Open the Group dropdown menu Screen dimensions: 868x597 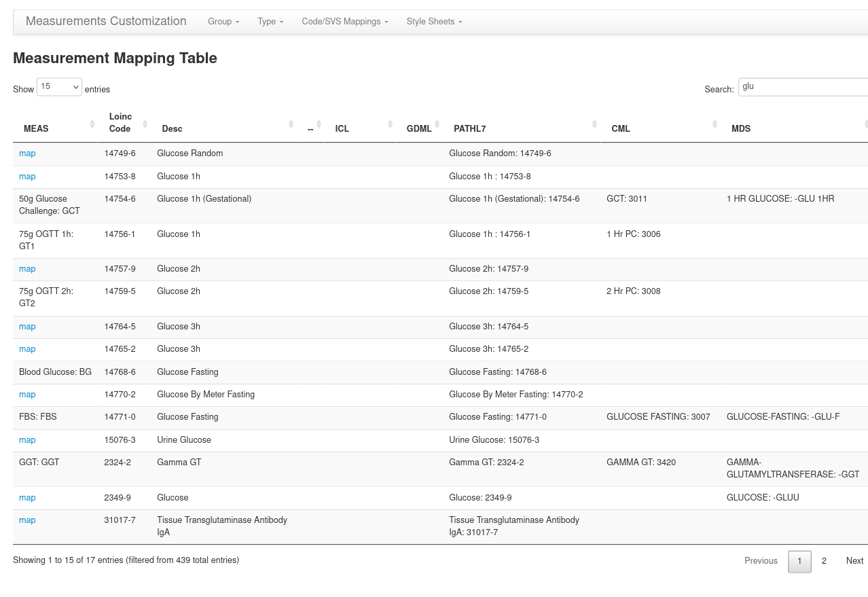223,21
